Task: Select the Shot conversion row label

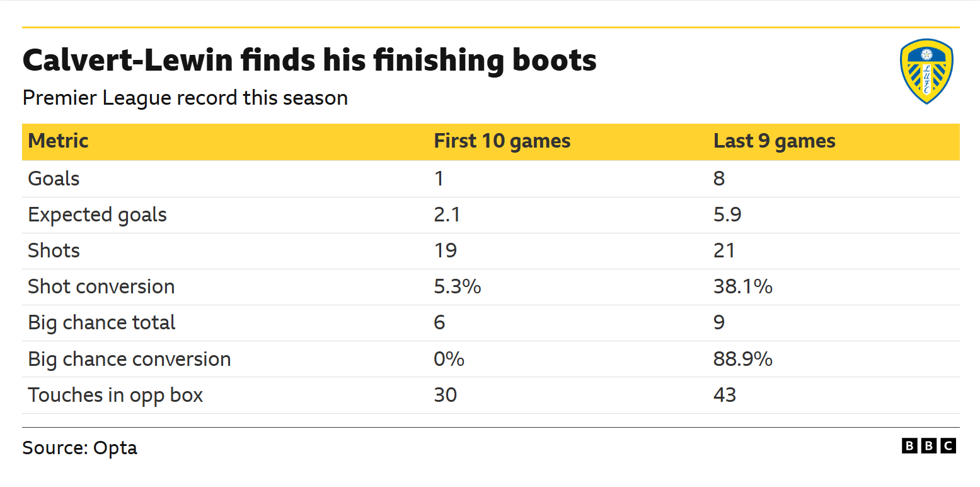Action: click(101, 287)
